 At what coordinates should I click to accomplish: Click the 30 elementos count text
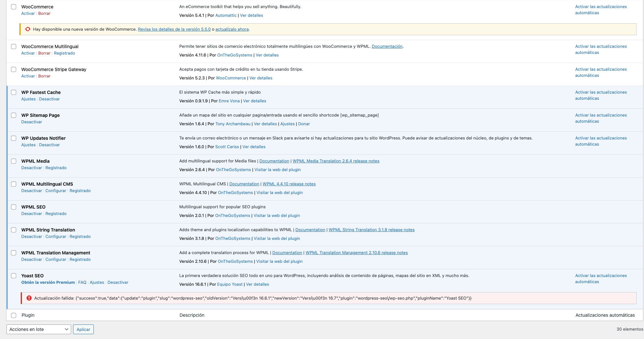pyautogui.click(x=630, y=329)
